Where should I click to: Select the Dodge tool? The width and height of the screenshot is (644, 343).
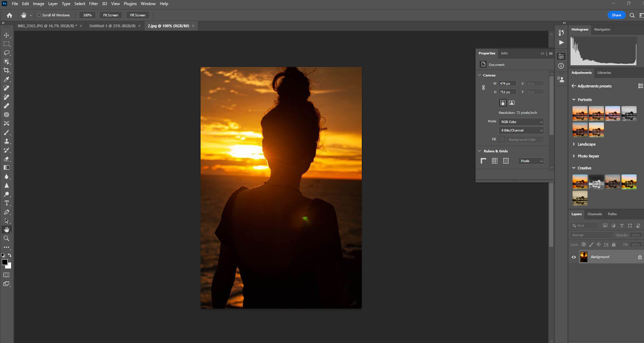coord(6,194)
